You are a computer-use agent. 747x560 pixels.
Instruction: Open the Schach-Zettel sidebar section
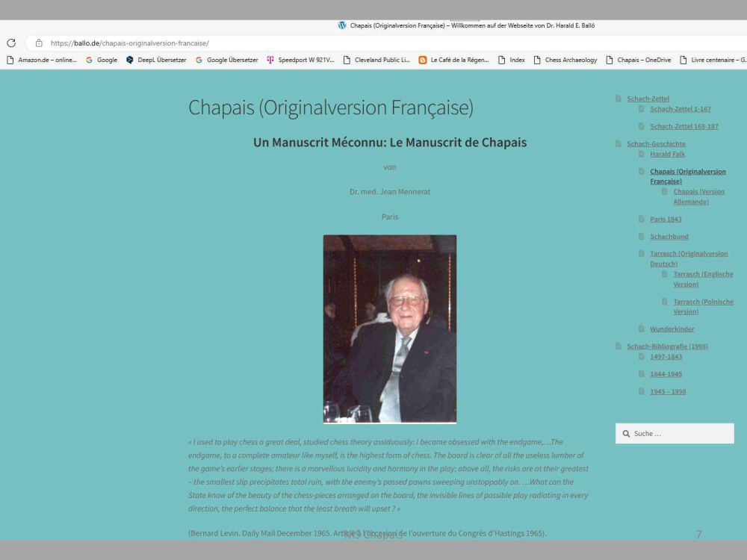pos(648,99)
